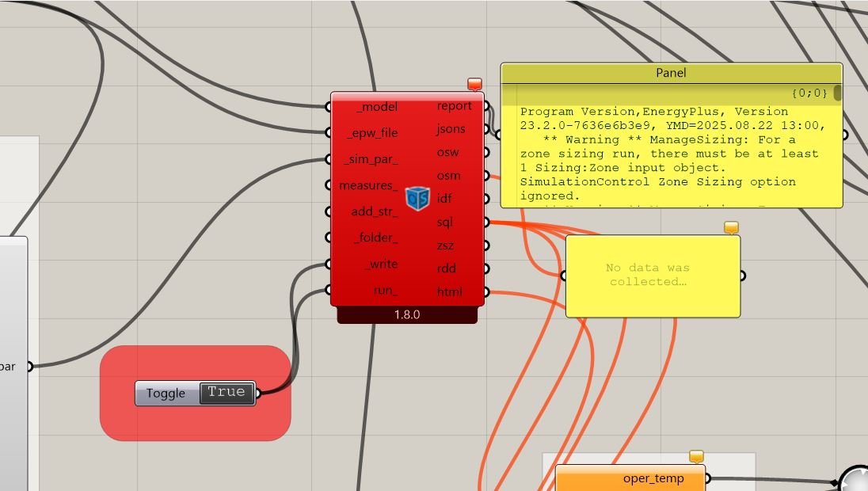The width and height of the screenshot is (868, 491).
Task: Click the rdd output parameter
Action: point(446,268)
